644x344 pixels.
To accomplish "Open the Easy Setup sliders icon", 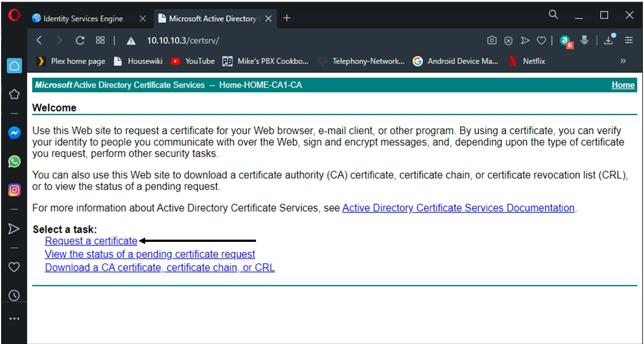I will [x=629, y=40].
